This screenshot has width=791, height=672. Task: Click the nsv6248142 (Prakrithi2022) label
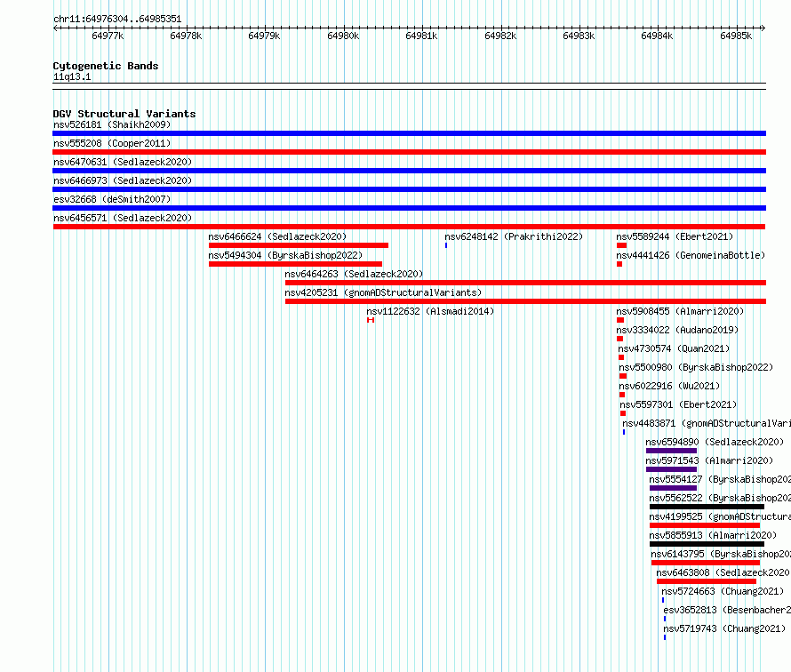coord(514,236)
